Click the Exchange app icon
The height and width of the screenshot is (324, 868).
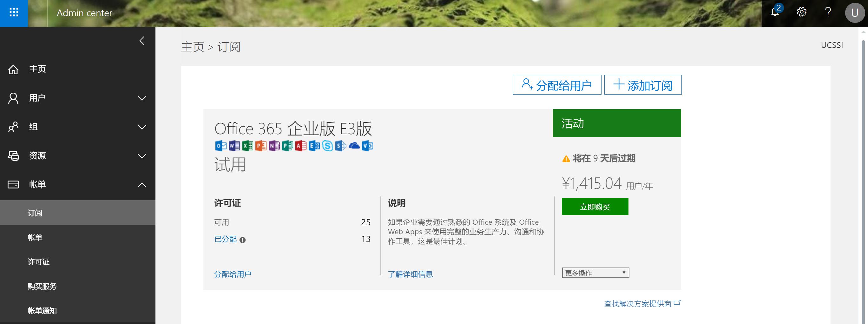click(314, 146)
